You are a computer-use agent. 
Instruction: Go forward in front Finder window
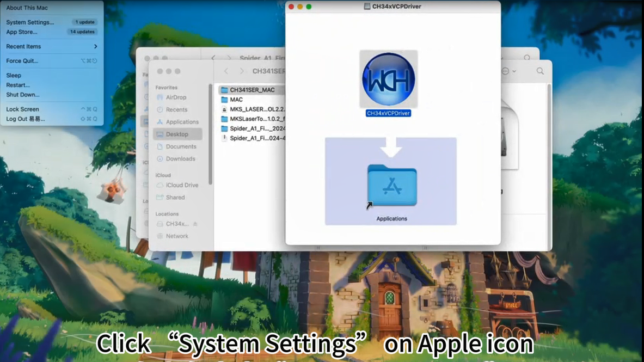point(242,71)
